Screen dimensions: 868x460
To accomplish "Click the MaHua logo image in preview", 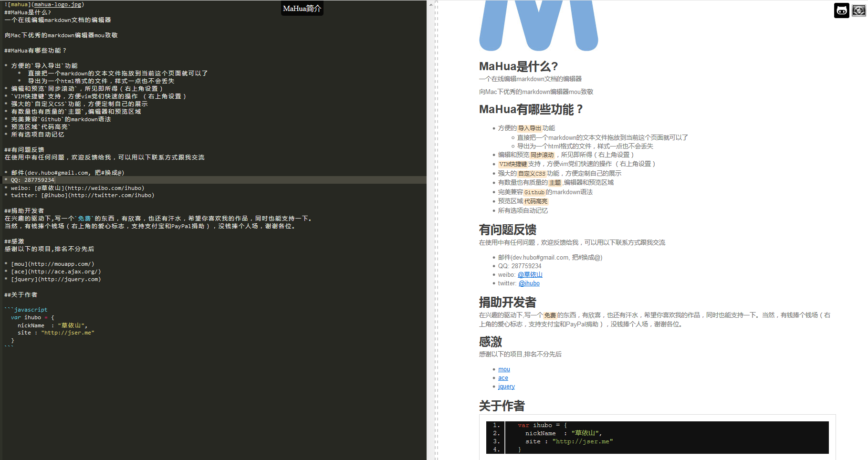I will coord(538,25).
